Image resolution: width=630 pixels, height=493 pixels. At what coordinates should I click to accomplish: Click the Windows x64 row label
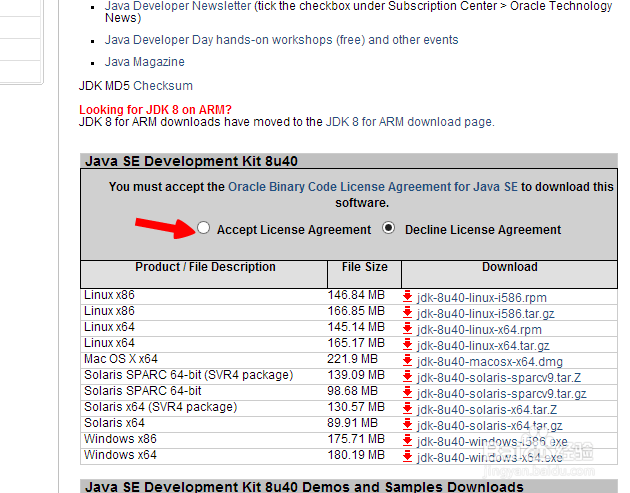120,455
